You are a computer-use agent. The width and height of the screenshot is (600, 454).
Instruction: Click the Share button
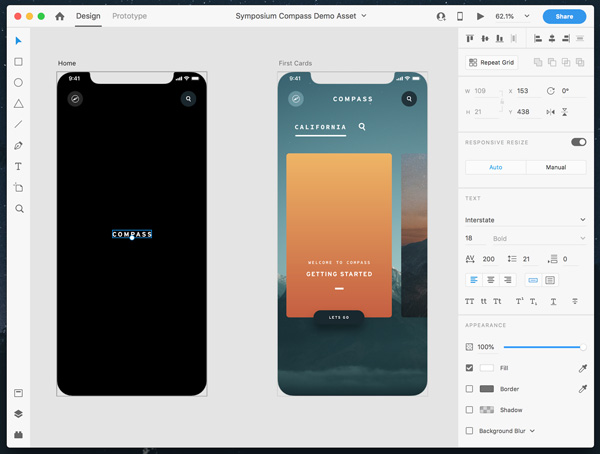point(564,16)
